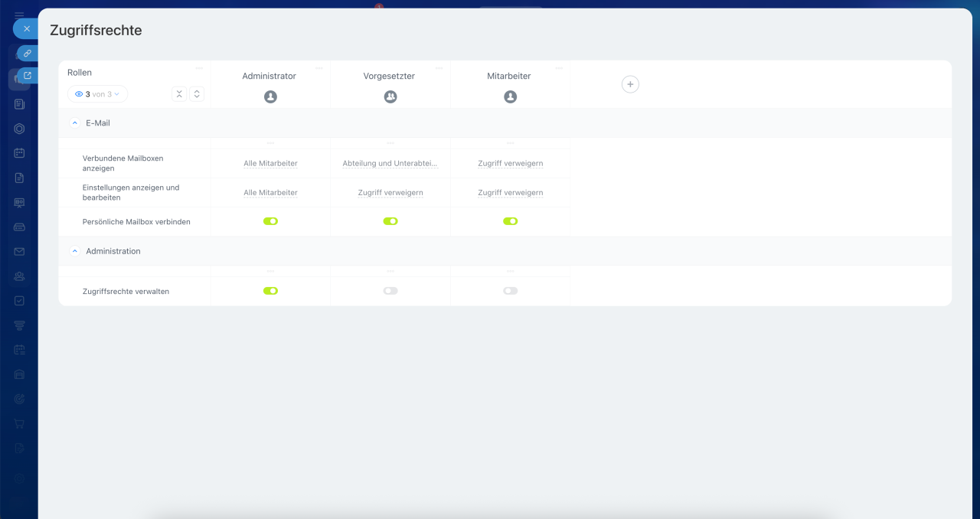Click the Mitarbeiter role avatar icon
This screenshot has width=980, height=519.
point(511,97)
